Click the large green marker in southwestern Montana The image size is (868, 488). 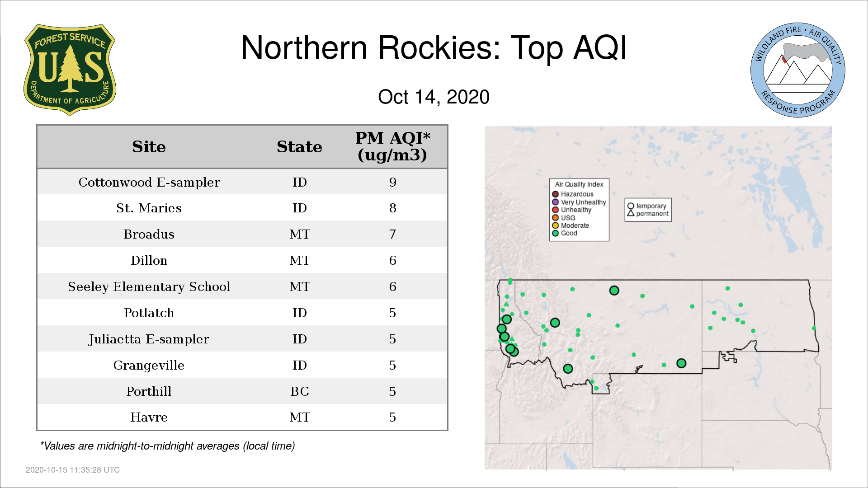pyautogui.click(x=568, y=369)
